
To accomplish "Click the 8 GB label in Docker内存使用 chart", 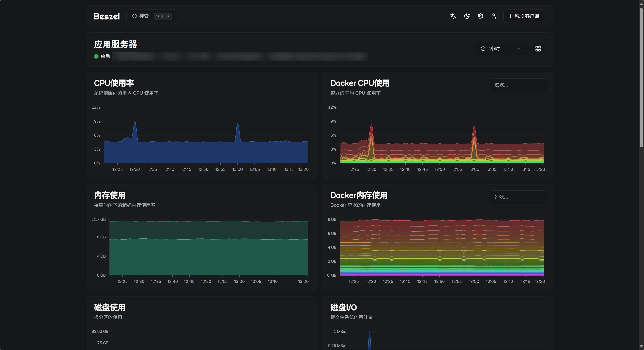I will [332, 219].
